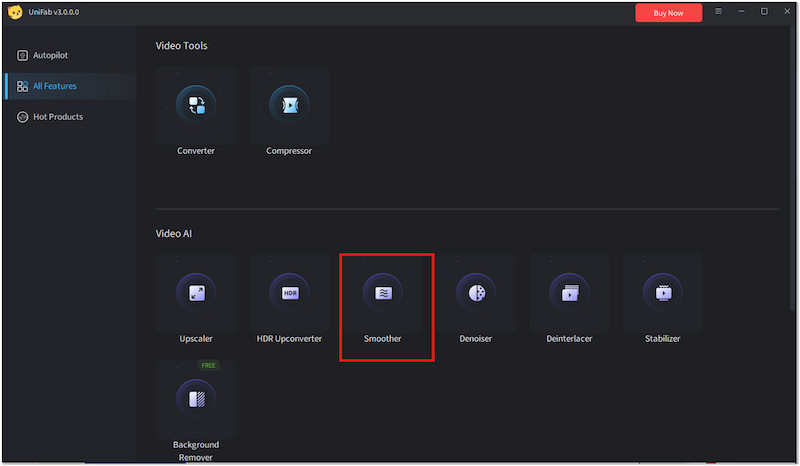Click the Upscaler label text
Image resolution: width=800 pixels, height=466 pixels.
point(196,338)
